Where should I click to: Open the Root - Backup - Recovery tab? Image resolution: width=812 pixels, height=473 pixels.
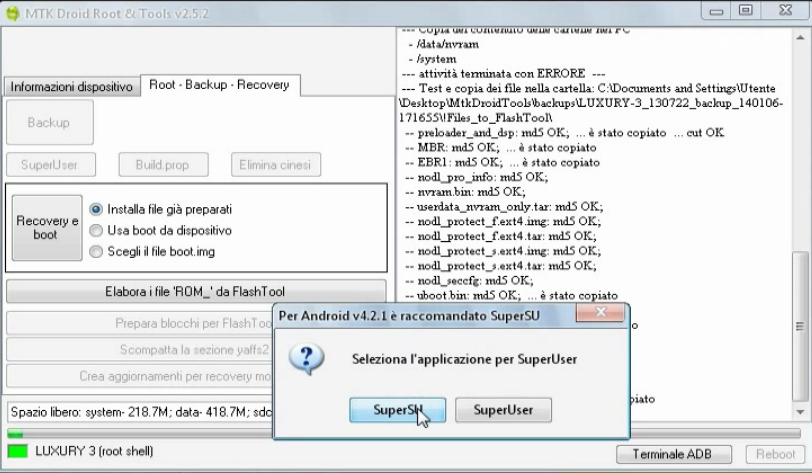click(x=220, y=84)
